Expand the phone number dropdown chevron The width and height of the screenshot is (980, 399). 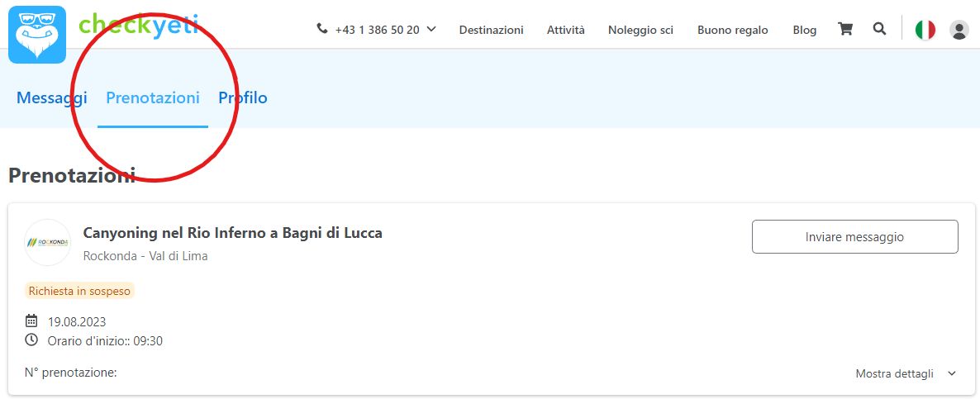pos(431,29)
